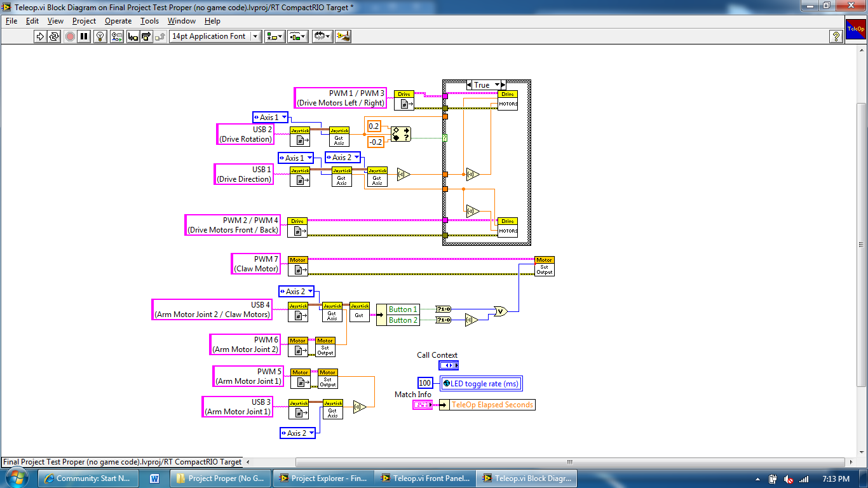The height and width of the screenshot is (488, 868).
Task: Select USB 2 (Drive Rotation) label
Action: point(245,134)
